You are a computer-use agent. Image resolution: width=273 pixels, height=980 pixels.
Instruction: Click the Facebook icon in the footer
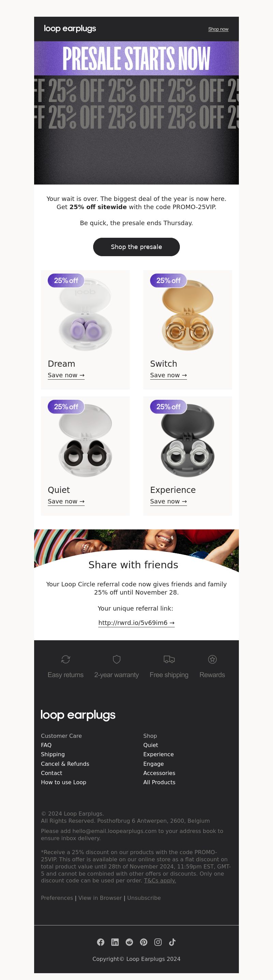coord(101,942)
